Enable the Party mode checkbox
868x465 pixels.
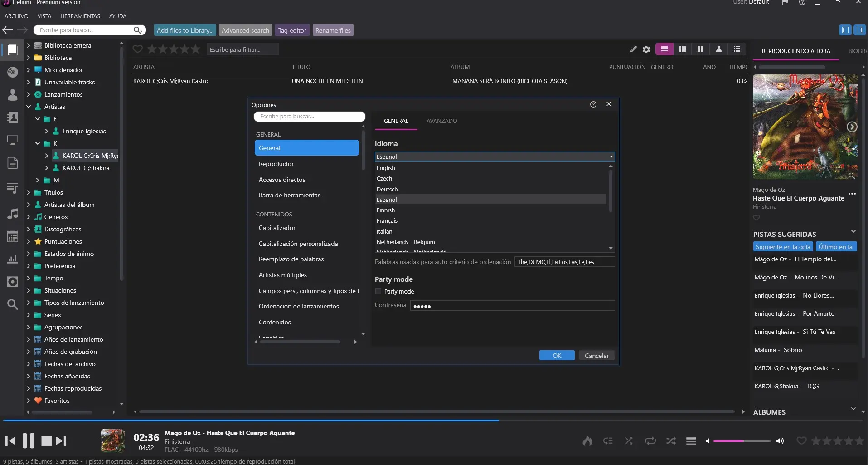(x=378, y=291)
